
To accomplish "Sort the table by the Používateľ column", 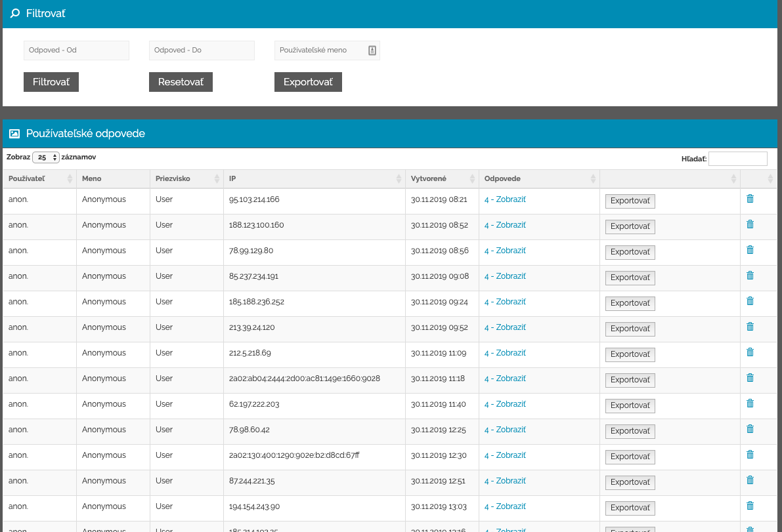I will (x=39, y=178).
